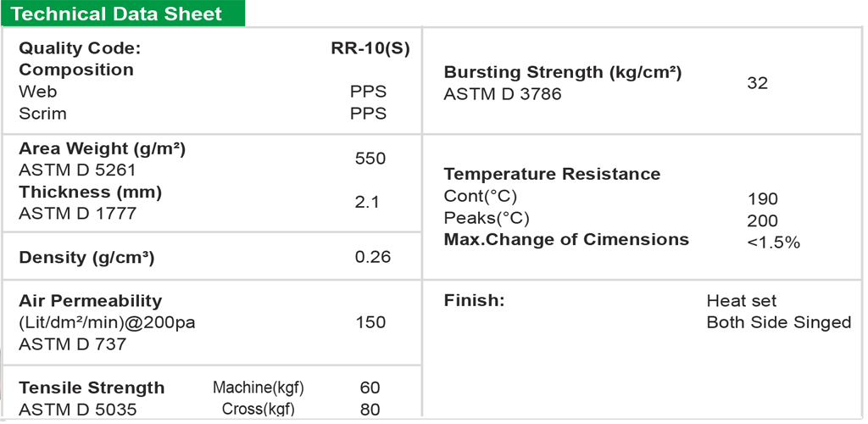This screenshot has width=868, height=424.
Task: Select the Area Weight (g/m²) label
Action: tap(102, 149)
